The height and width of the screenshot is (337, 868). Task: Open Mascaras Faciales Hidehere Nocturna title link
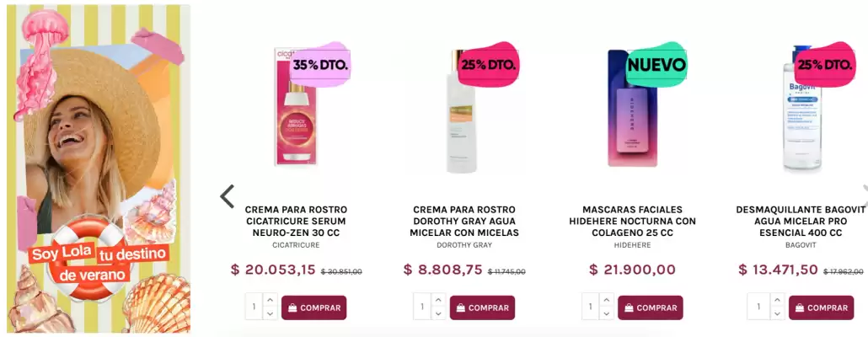632,222
